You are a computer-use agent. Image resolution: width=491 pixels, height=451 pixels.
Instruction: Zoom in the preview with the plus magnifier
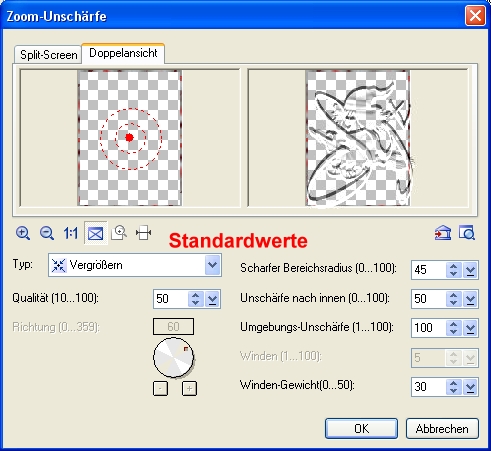[x=23, y=233]
